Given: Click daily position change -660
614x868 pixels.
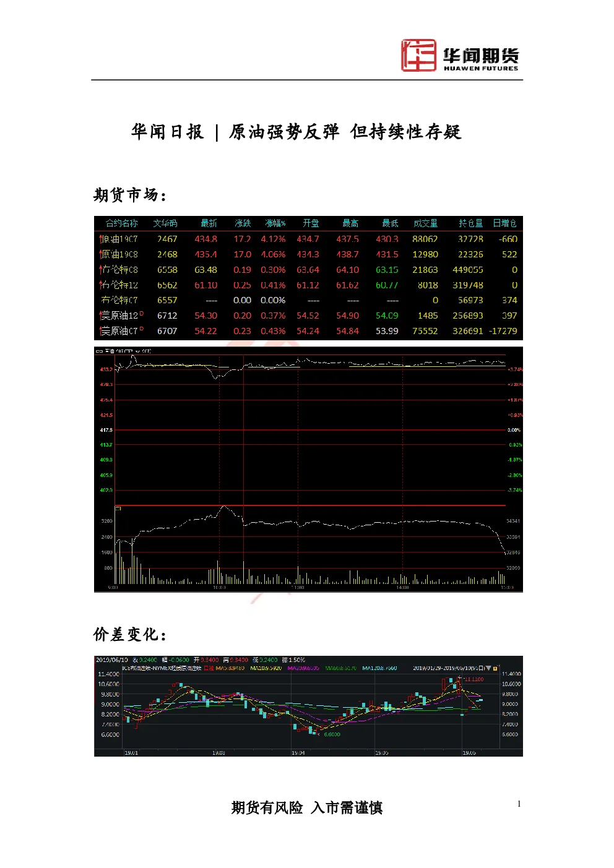Looking at the screenshot, I should 508,239.
